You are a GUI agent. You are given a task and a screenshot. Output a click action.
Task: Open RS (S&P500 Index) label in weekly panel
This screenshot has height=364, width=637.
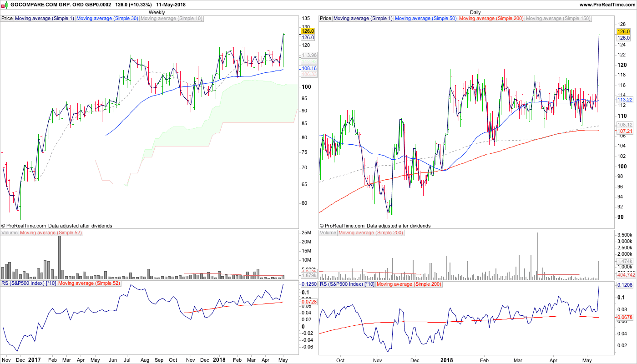(x=28, y=283)
